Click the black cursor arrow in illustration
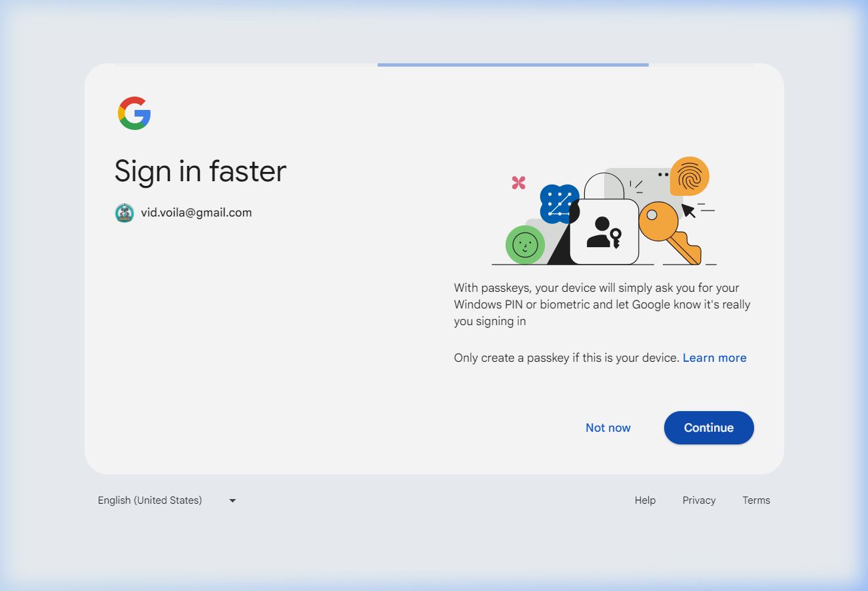This screenshot has width=868, height=591. click(x=688, y=211)
